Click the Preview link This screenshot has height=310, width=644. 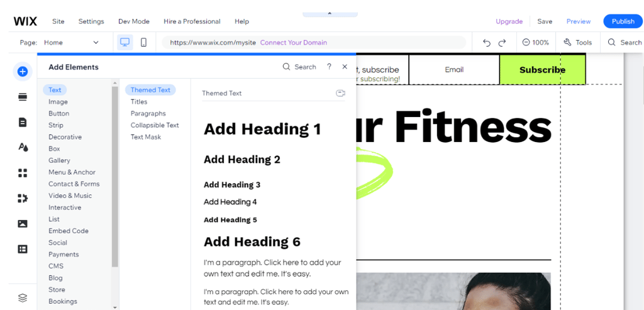click(579, 21)
